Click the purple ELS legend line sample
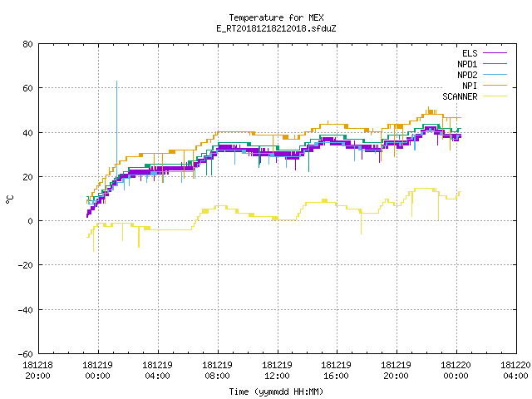 point(495,53)
